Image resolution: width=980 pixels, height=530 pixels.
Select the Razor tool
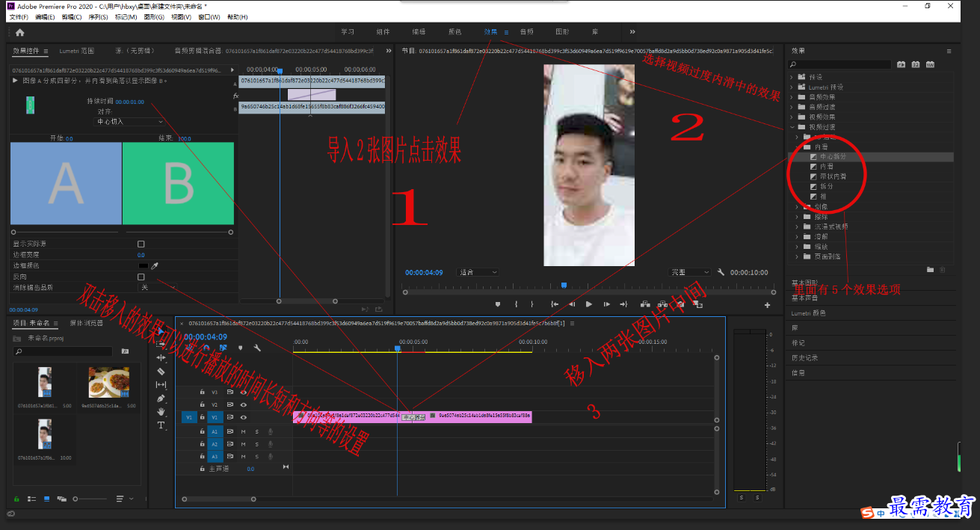(161, 371)
